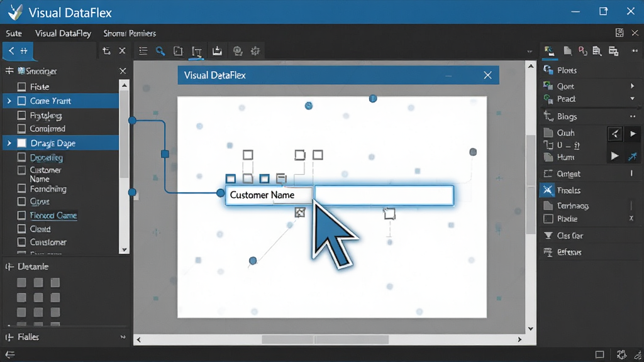
Task: Click the globe toolbar icon
Action: point(237,51)
